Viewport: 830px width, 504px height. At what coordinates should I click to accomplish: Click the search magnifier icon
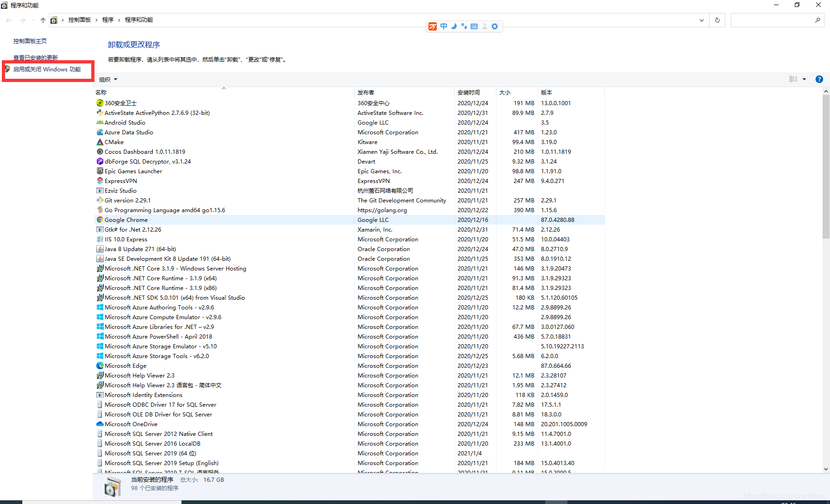pyautogui.click(x=817, y=20)
